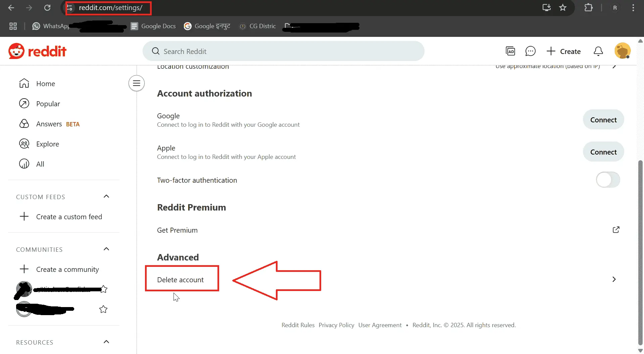Click the scrollbar down arrow
Viewport: 644px width, 354px height.
640,351
